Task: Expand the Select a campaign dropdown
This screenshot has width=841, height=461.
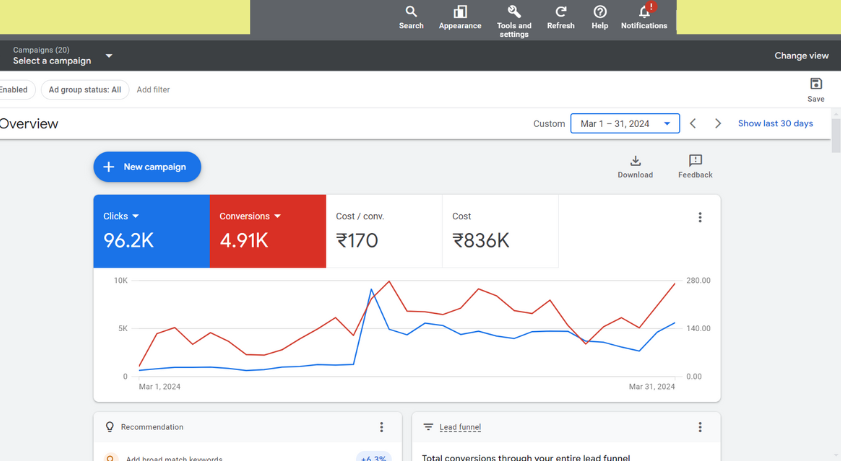Action: [109, 56]
